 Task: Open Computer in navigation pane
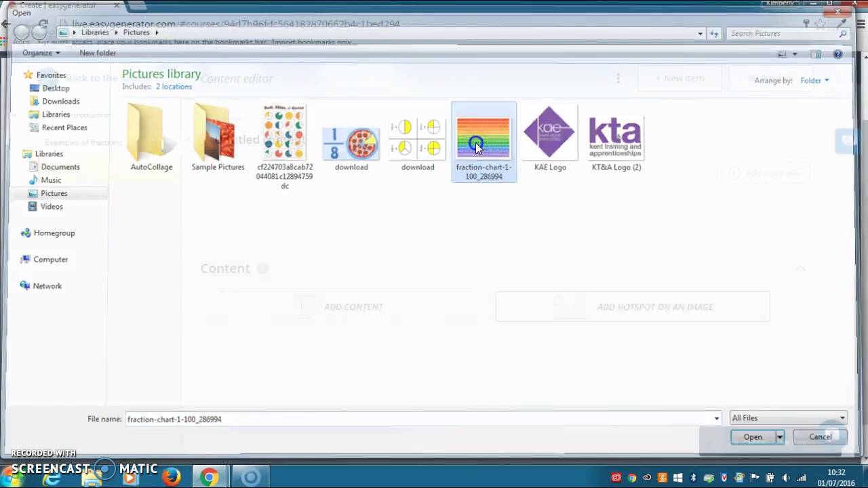point(50,260)
